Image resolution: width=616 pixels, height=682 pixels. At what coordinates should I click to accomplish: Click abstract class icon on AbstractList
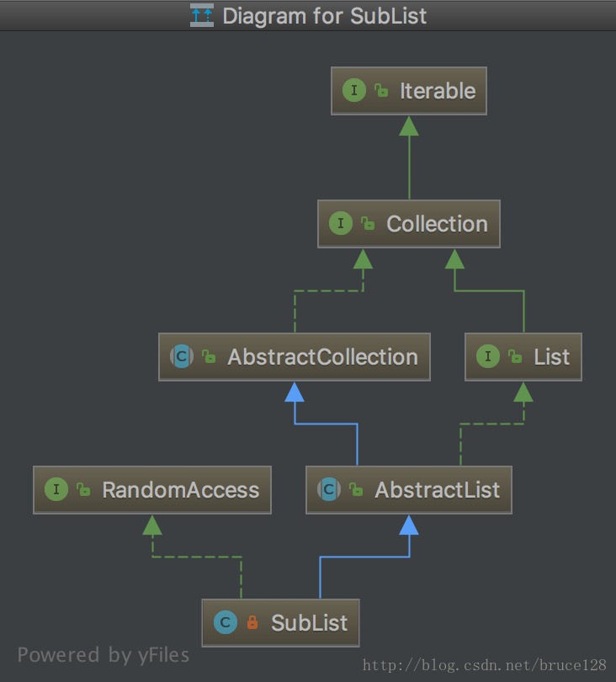[329, 489]
